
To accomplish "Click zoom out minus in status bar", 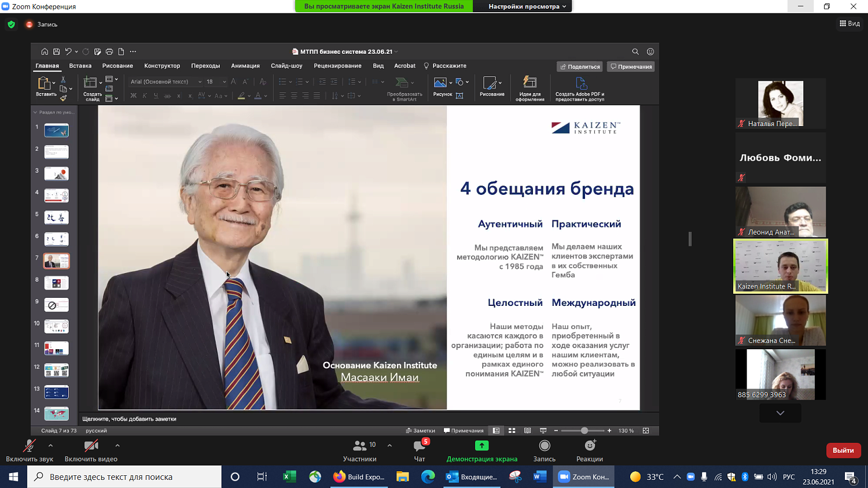I will click(x=556, y=431).
